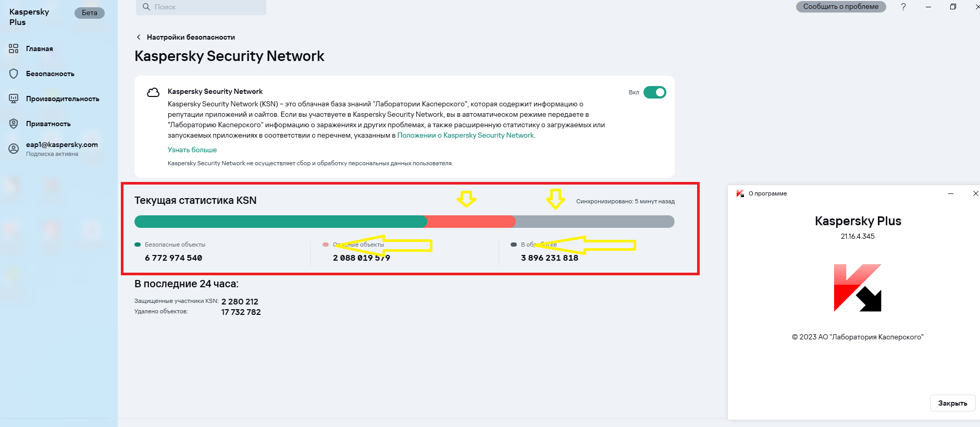Open the Узнать больше link
Viewport: 980px width, 427px height.
pos(192,150)
